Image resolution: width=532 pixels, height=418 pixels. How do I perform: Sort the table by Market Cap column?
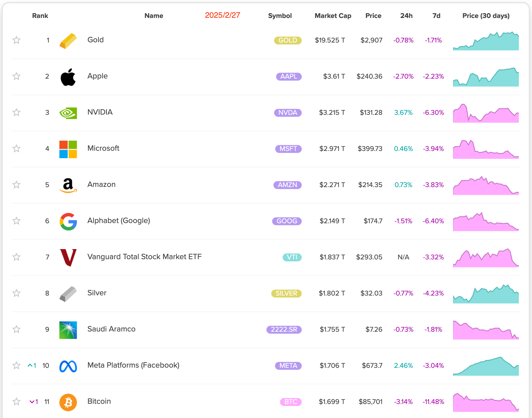click(333, 16)
